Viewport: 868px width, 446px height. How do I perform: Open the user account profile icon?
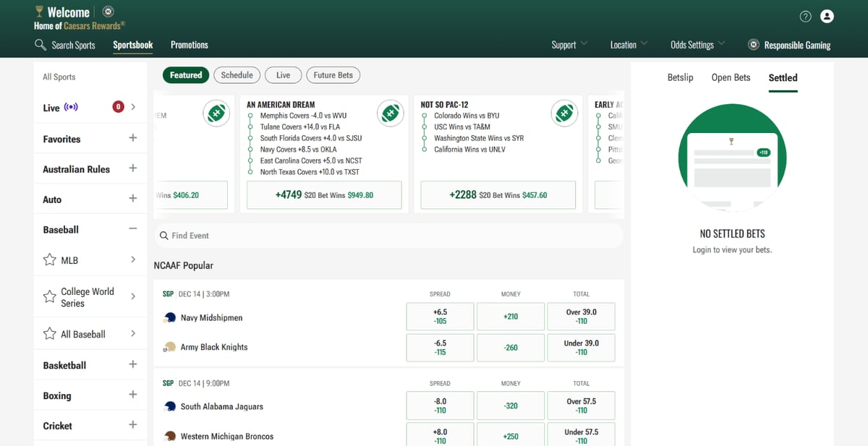[x=827, y=16]
